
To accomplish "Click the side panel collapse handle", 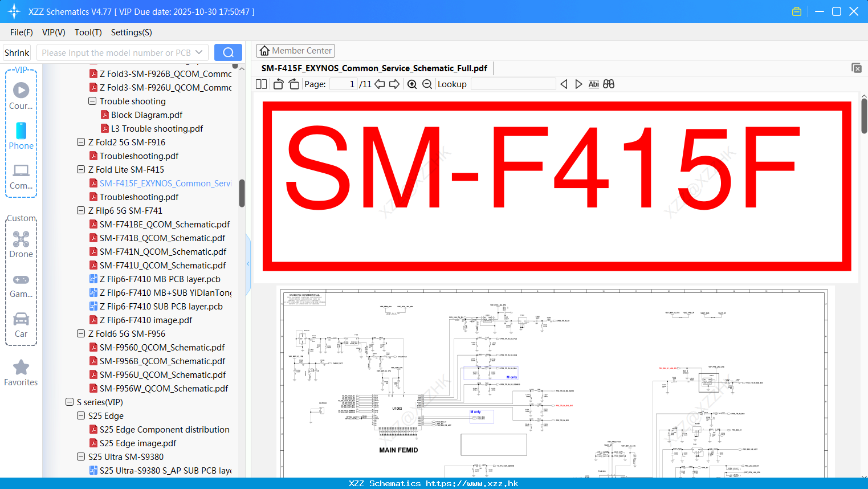I will click(248, 264).
